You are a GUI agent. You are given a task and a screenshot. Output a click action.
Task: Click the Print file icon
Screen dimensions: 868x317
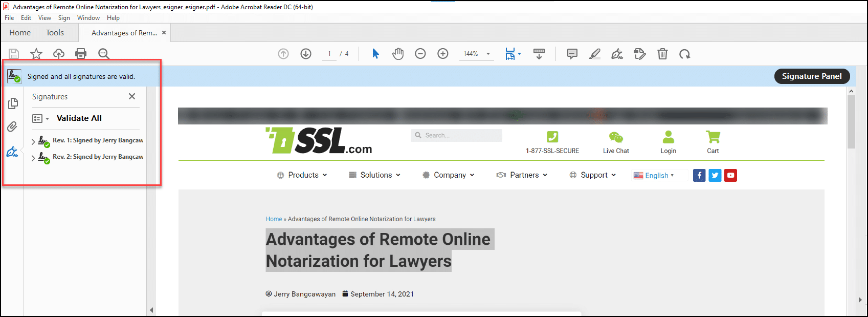[81, 54]
